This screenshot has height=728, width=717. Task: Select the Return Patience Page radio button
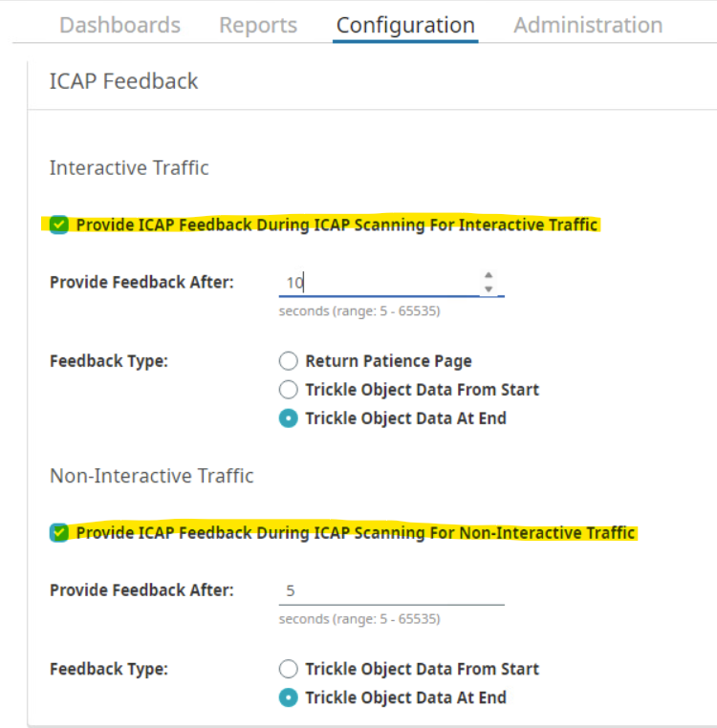coord(289,361)
